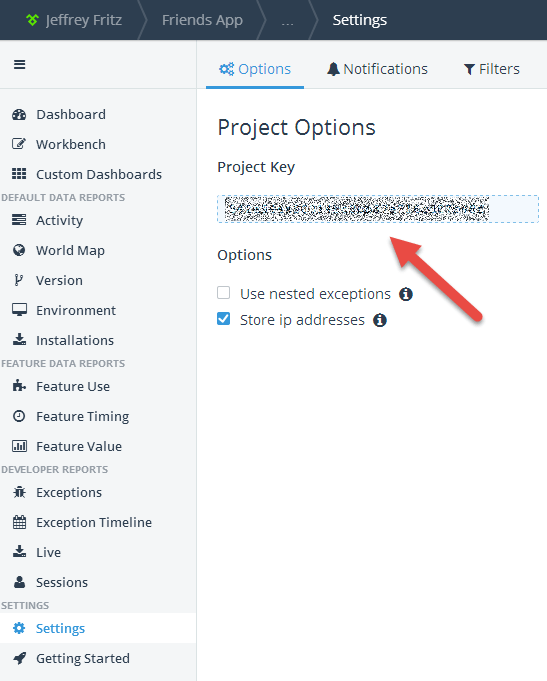Click the Project Key field

[378, 209]
